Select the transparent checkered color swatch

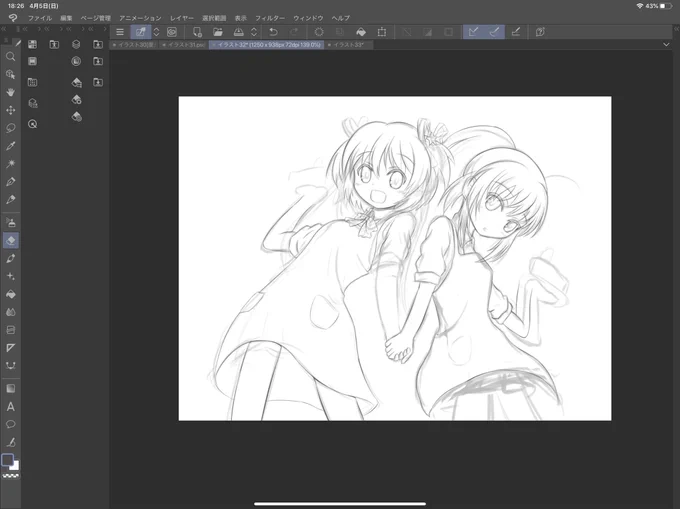tap(10, 476)
